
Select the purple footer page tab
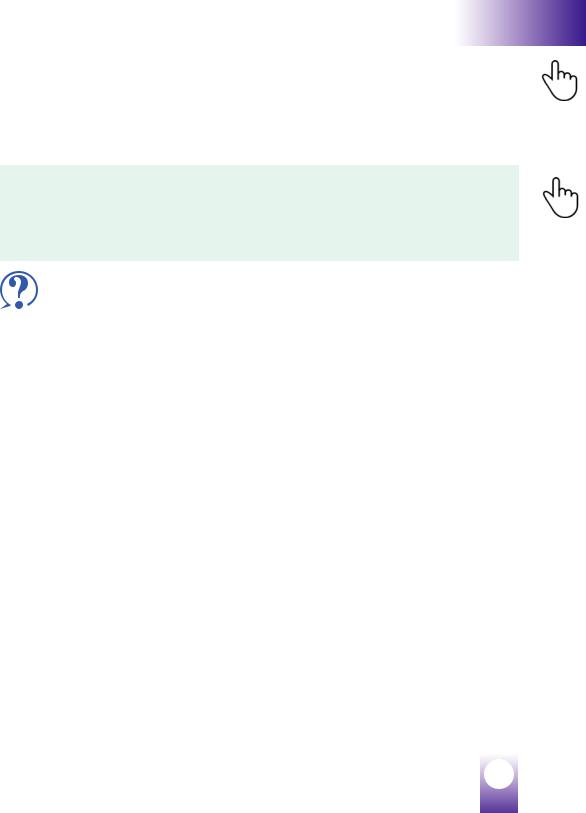(499, 783)
